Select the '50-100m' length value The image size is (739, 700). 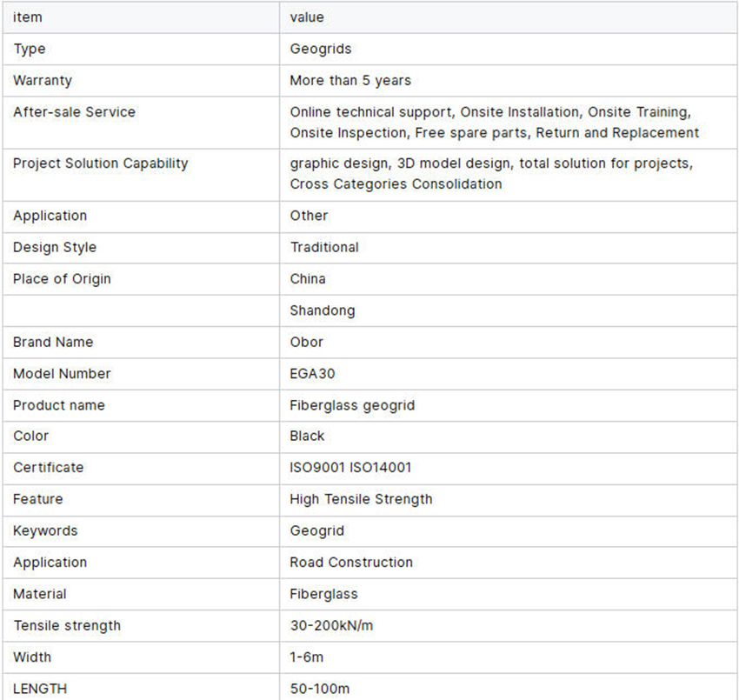point(320,689)
